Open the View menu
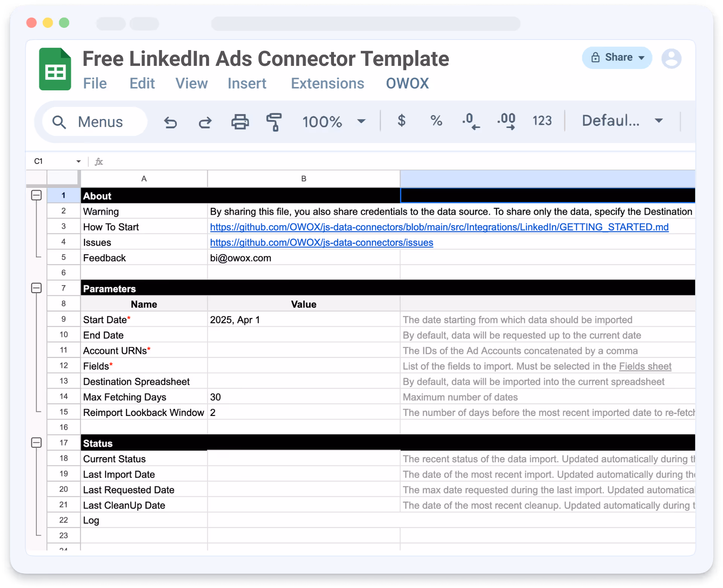The width and height of the screenshot is (723, 588). pyautogui.click(x=191, y=84)
